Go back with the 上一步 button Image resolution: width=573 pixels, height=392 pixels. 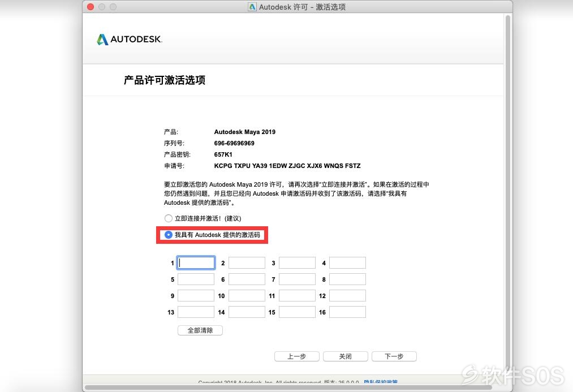[297, 356]
